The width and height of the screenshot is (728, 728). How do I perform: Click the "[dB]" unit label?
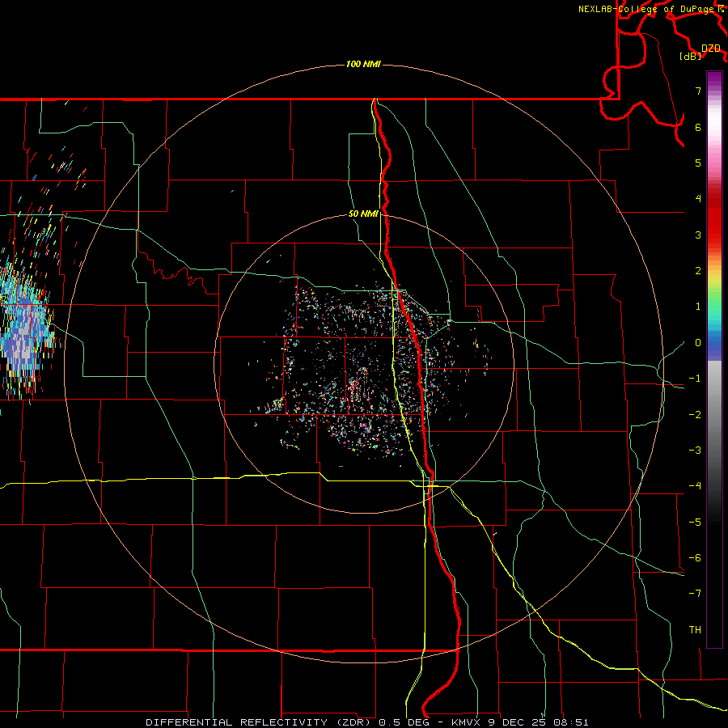[691, 56]
